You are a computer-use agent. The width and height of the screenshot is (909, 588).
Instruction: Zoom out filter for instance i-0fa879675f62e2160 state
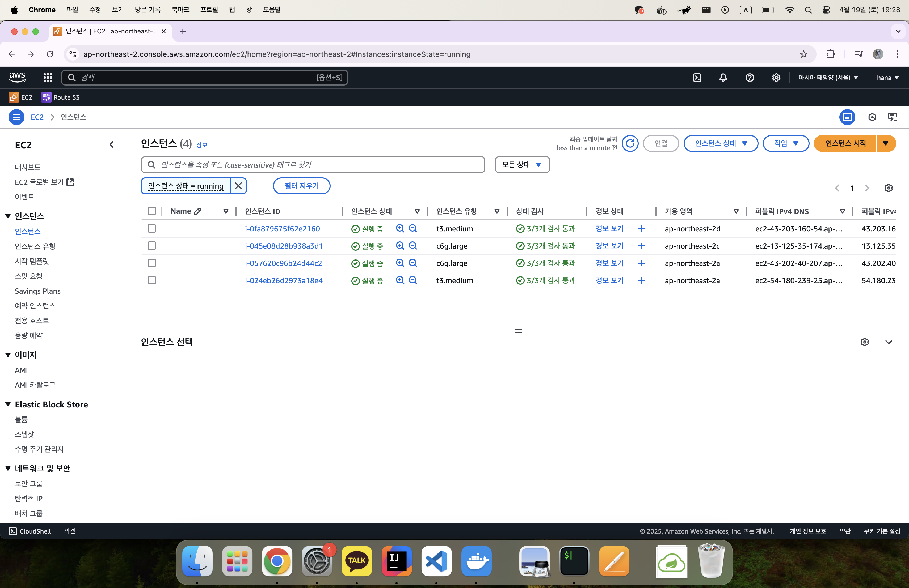(413, 229)
